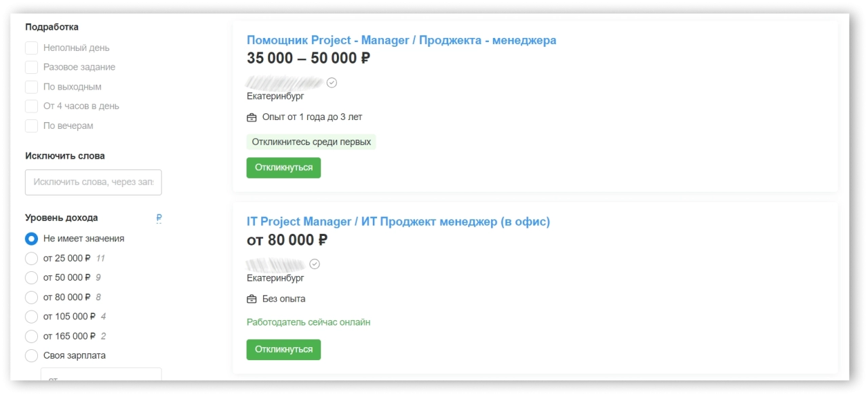Check the Разовое задание option

[31, 67]
